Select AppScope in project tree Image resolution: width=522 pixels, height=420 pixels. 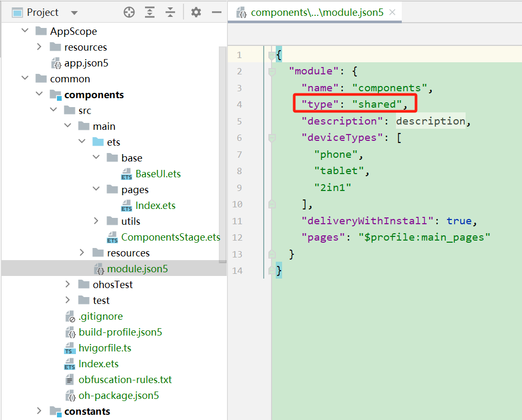pos(74,31)
